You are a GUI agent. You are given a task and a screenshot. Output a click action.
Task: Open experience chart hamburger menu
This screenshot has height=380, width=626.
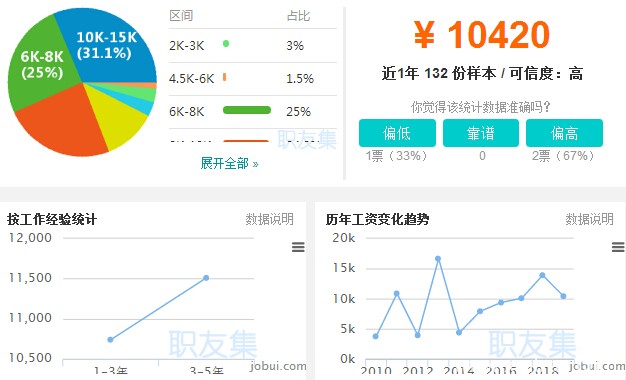(x=298, y=247)
